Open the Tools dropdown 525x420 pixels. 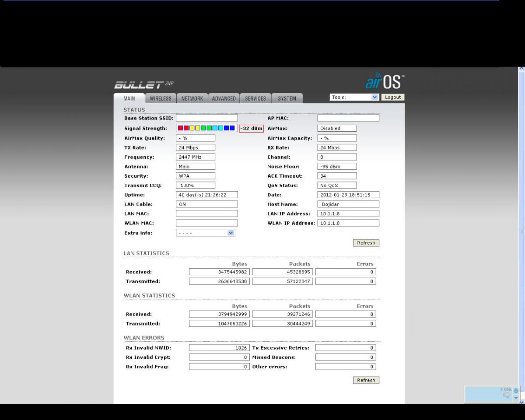click(354, 97)
